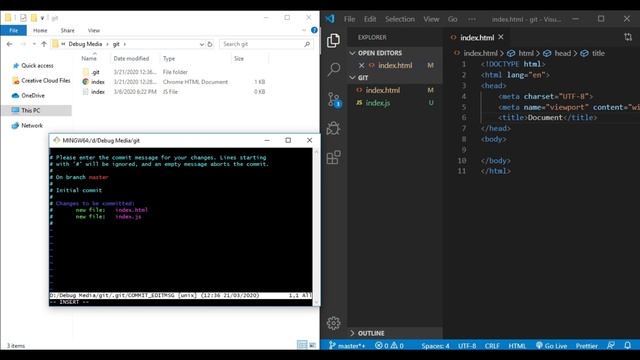Click the UTF-8 encoding indicator
The height and width of the screenshot is (360, 640).
(x=467, y=346)
